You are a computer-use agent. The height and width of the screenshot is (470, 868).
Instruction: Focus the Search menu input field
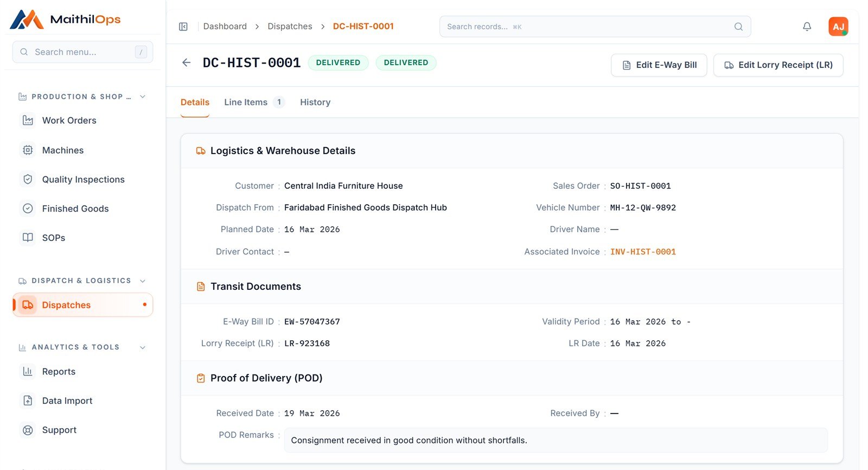tap(82, 52)
